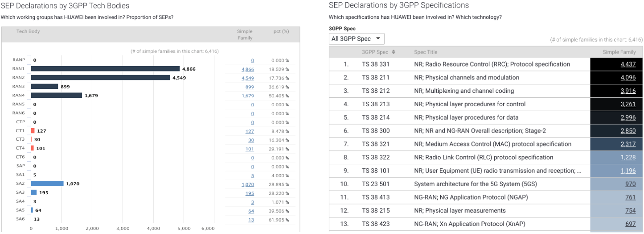Click the red CT4 bar
This screenshot has height=234, width=644.
click(33, 148)
